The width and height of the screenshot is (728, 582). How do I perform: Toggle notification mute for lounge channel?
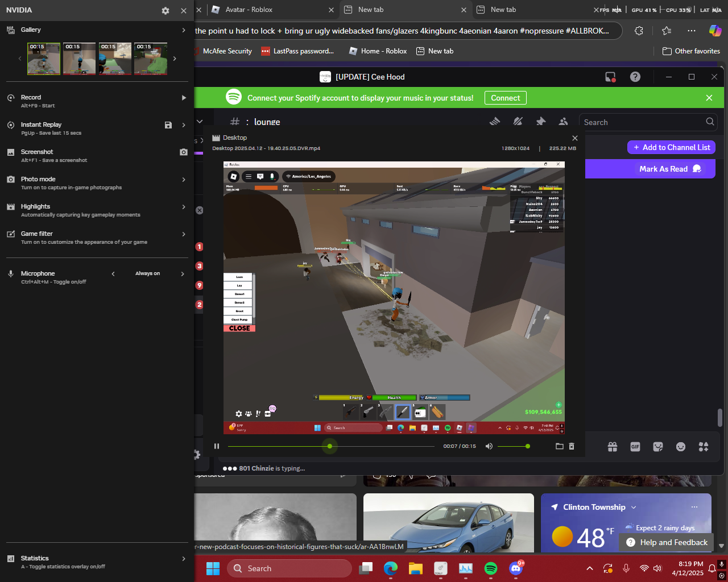click(x=518, y=121)
